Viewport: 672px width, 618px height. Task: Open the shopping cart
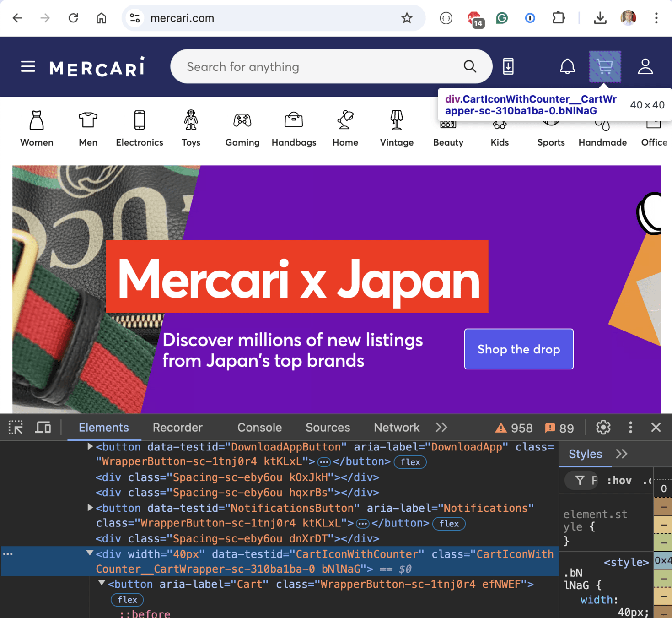click(x=605, y=67)
